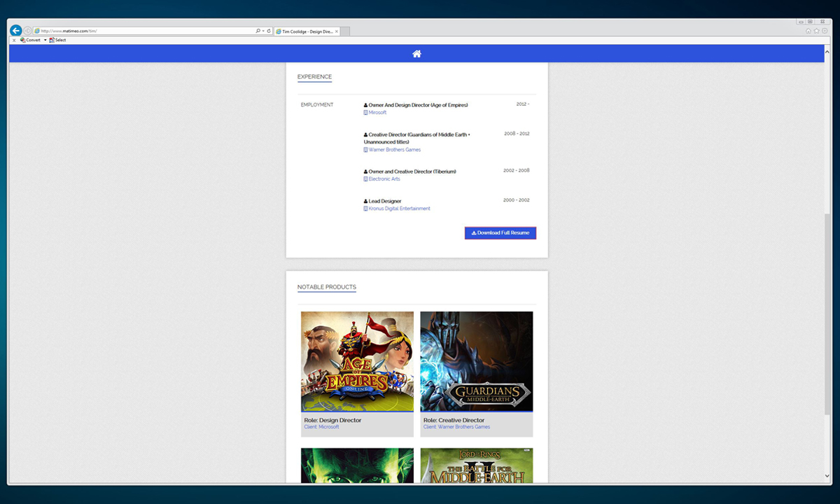Click the greyed-out browser forward arrow
This screenshot has height=504, width=840.
tap(28, 31)
